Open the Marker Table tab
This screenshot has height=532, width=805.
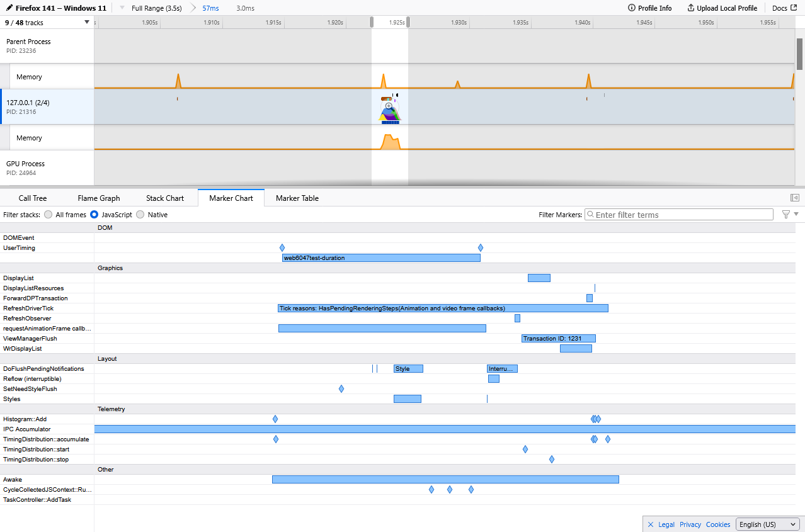[x=297, y=198]
